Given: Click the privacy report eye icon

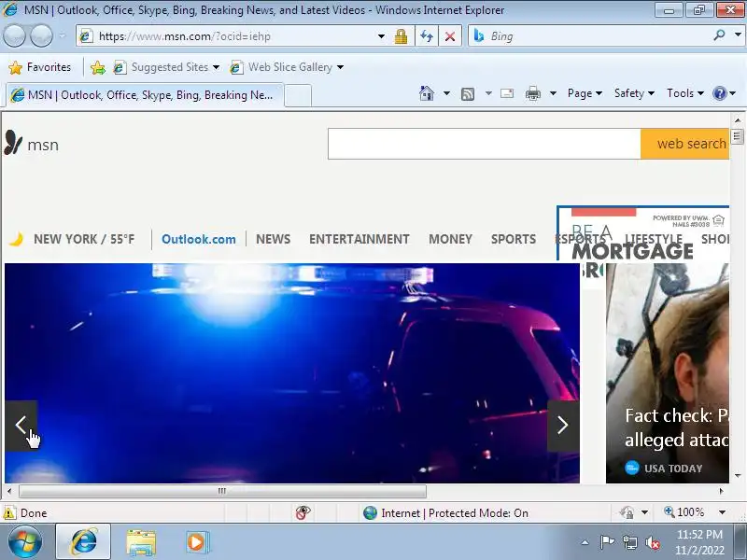Looking at the screenshot, I should pyautogui.click(x=303, y=512).
